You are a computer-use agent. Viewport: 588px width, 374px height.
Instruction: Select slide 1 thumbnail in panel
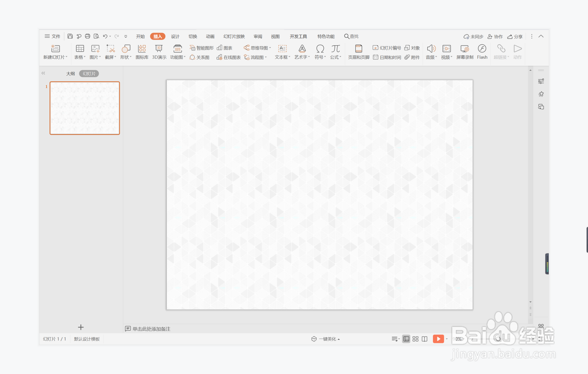pyautogui.click(x=85, y=108)
